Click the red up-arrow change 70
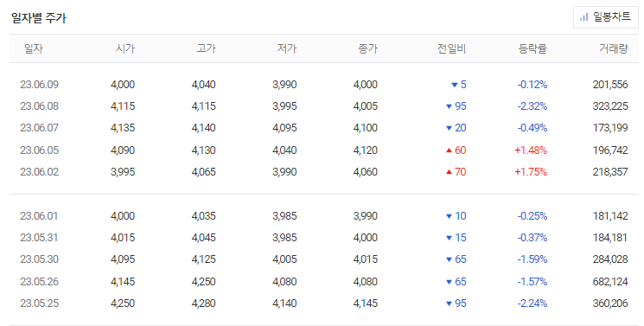Image resolution: width=644 pixels, height=326 pixels. [456, 172]
